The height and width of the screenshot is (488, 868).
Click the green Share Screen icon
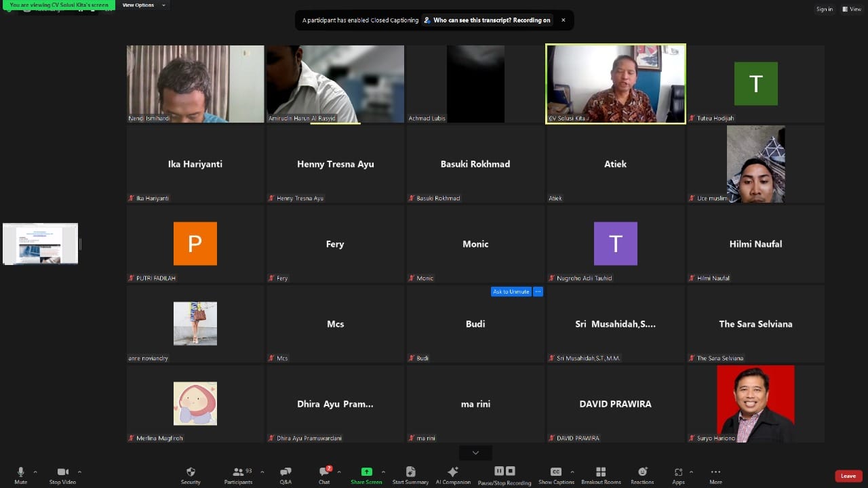pyautogui.click(x=366, y=472)
